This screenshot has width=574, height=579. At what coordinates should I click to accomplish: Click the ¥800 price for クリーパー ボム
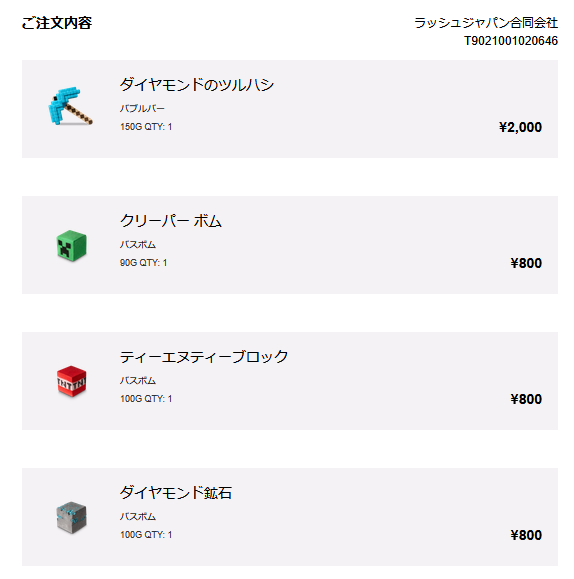click(x=526, y=263)
